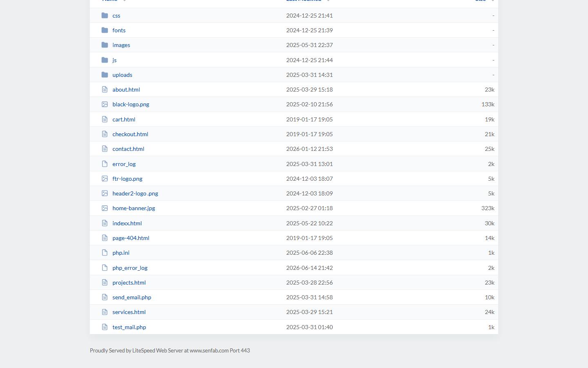588x368 pixels.
Task: Open the error_log file
Action: pyautogui.click(x=124, y=164)
